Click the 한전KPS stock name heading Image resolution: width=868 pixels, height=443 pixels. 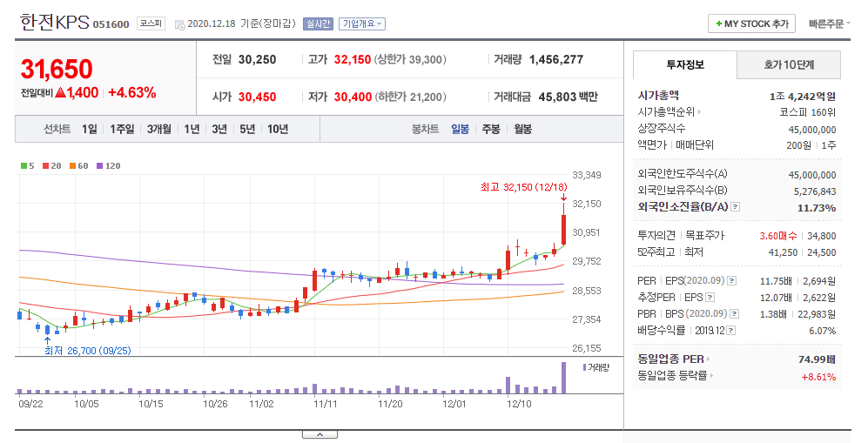click(54, 22)
